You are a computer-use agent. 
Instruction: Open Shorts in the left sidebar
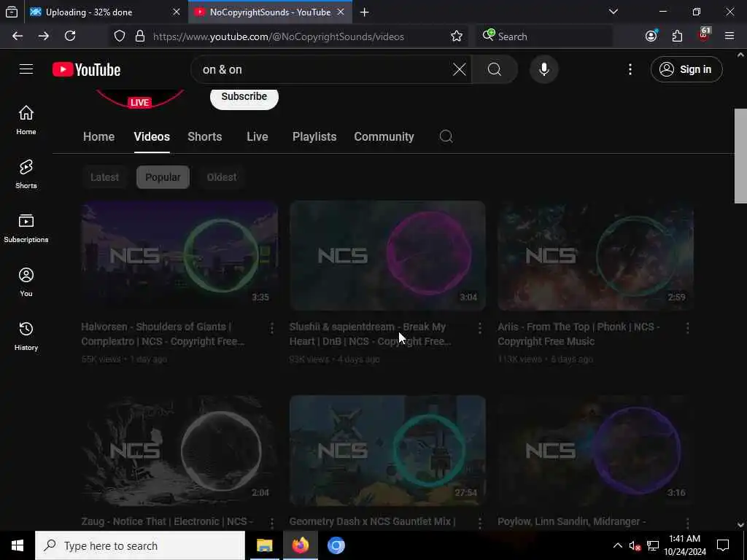coord(26,174)
